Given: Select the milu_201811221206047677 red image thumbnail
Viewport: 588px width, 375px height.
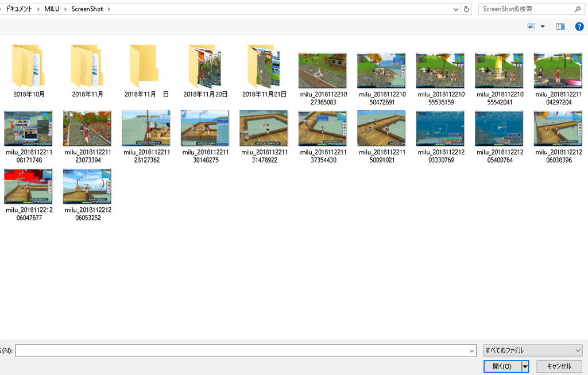Looking at the screenshot, I should coord(29,187).
